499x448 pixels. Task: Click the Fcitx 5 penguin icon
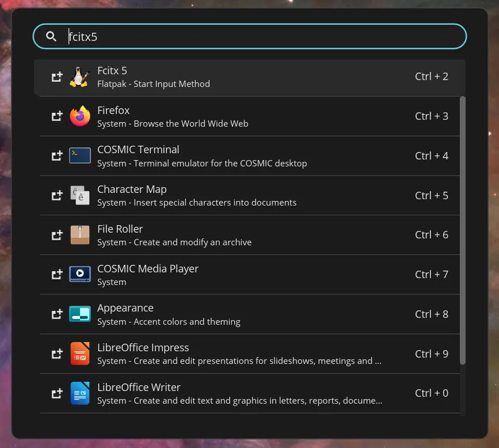click(x=79, y=77)
